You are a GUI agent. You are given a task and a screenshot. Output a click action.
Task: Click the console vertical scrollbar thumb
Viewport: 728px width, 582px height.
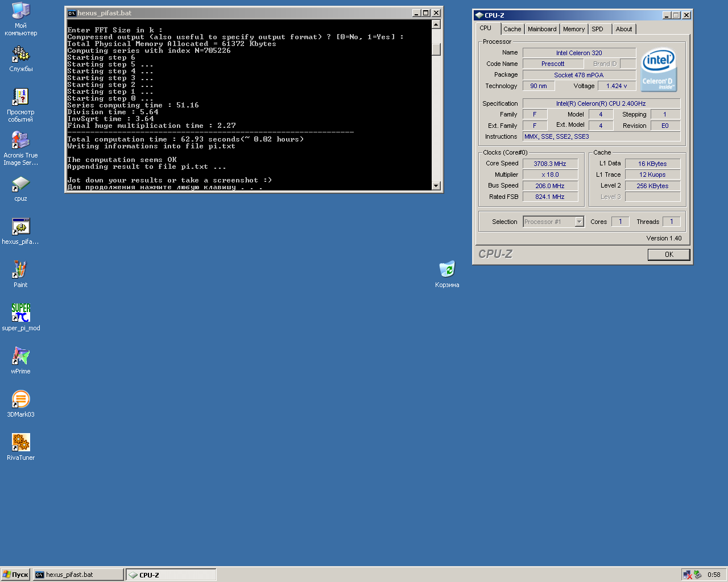(x=436, y=49)
